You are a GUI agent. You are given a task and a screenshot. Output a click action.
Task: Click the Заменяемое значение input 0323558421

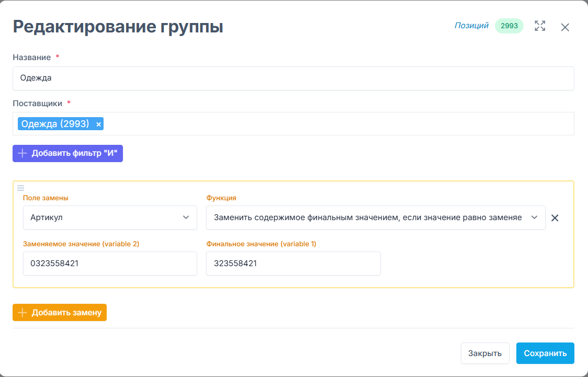coord(110,264)
